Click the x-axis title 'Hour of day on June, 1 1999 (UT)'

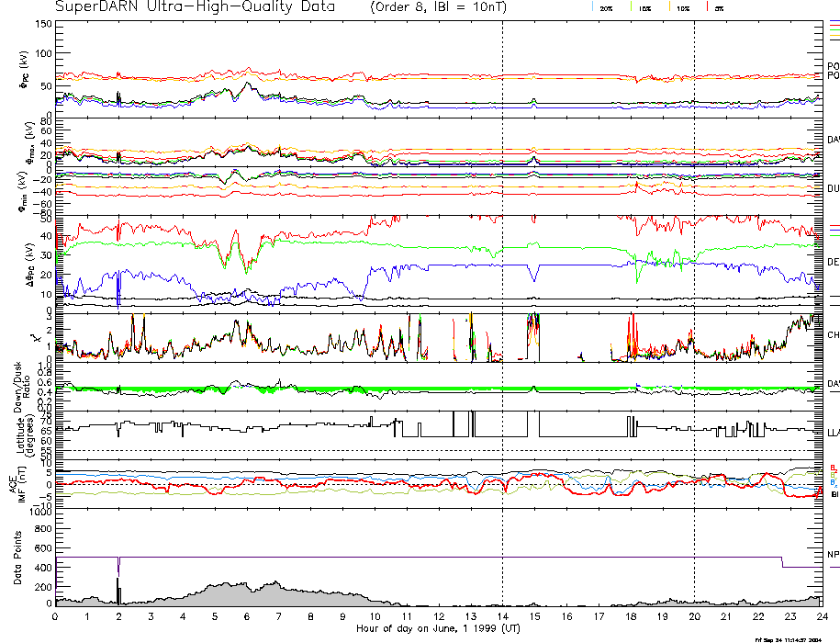[437, 628]
